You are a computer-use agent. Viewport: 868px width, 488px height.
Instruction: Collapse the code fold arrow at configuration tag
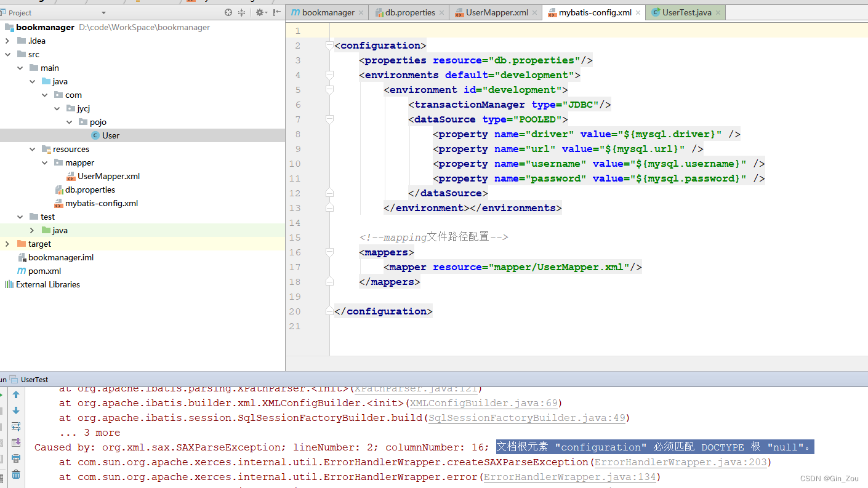click(x=329, y=45)
